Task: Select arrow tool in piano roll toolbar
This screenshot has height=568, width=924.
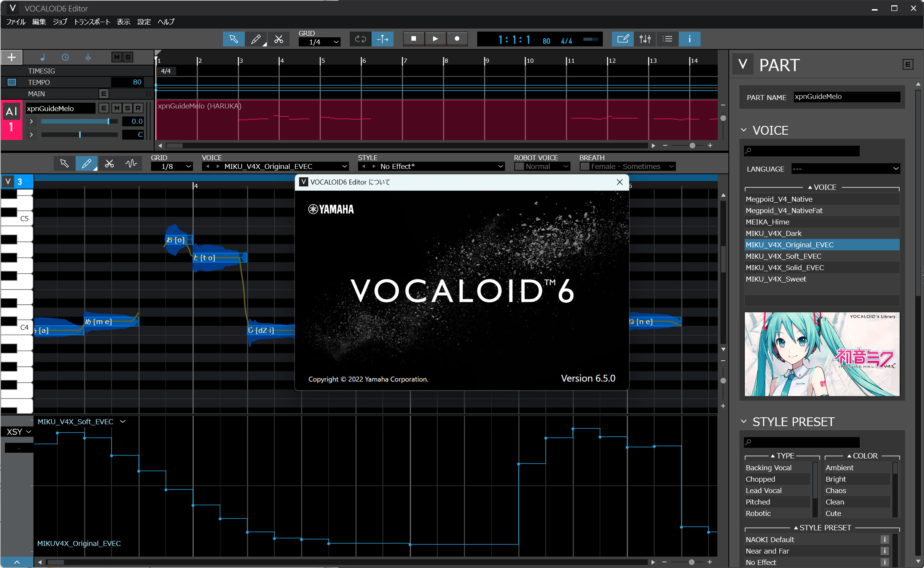Action: pyautogui.click(x=64, y=164)
